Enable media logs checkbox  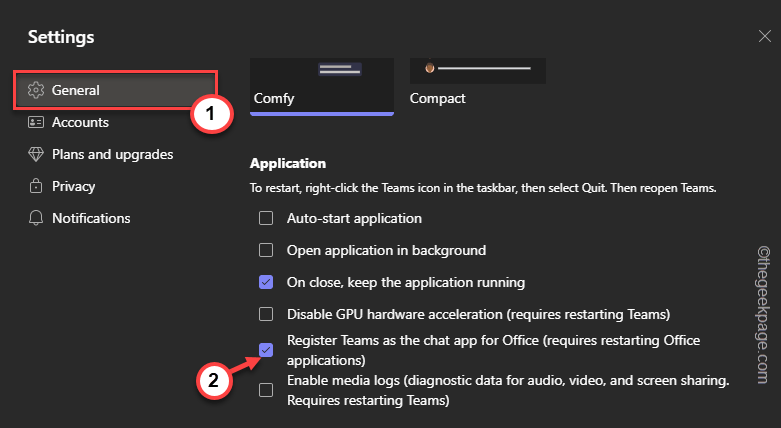pyautogui.click(x=266, y=390)
